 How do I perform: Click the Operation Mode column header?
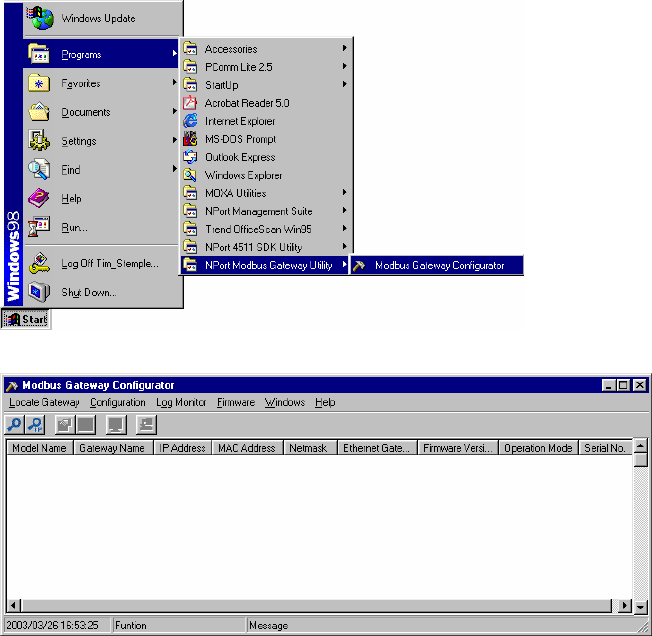tap(538, 448)
